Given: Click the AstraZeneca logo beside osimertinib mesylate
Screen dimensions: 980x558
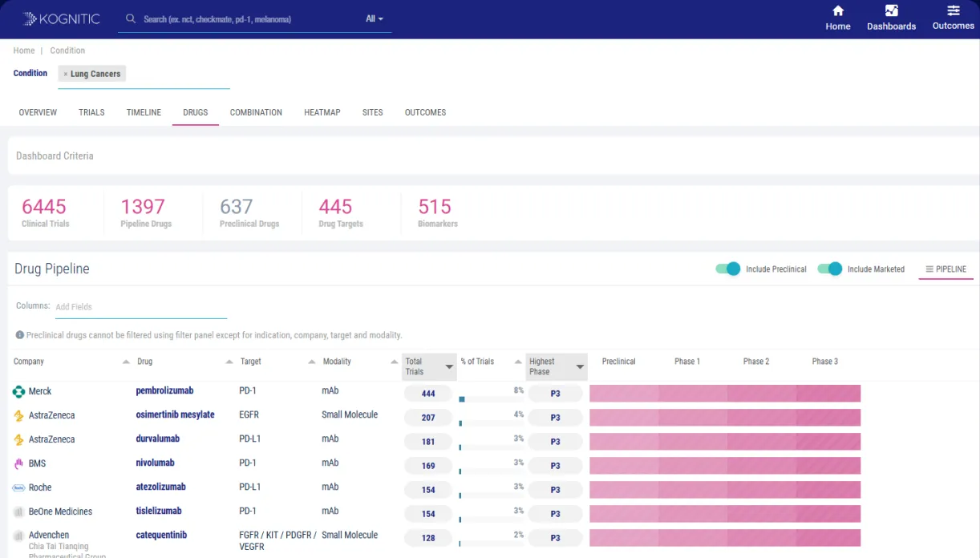Looking at the screenshot, I should pos(18,416).
